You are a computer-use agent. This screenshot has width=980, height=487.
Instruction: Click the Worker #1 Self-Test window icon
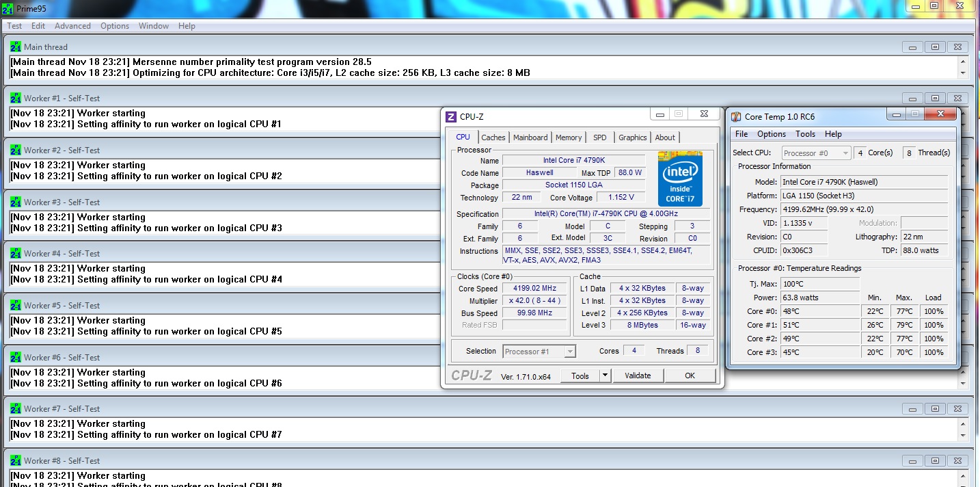click(x=16, y=98)
